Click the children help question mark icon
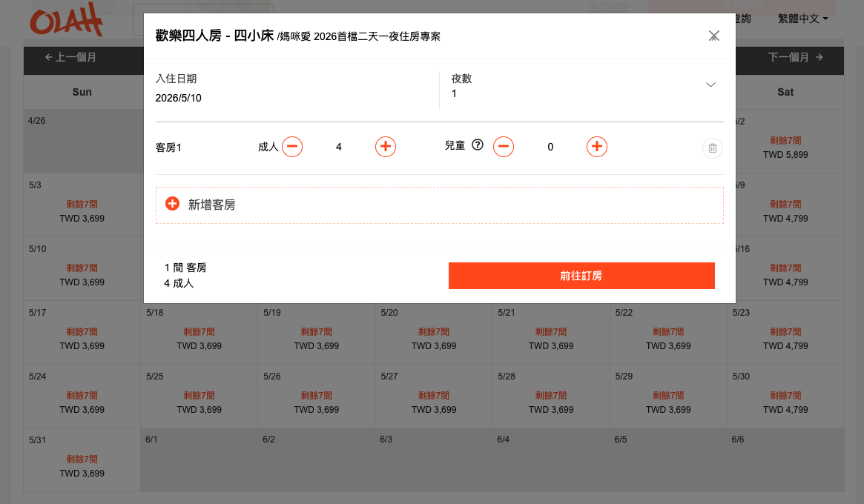Screen dimensions: 864x504 pos(478,145)
